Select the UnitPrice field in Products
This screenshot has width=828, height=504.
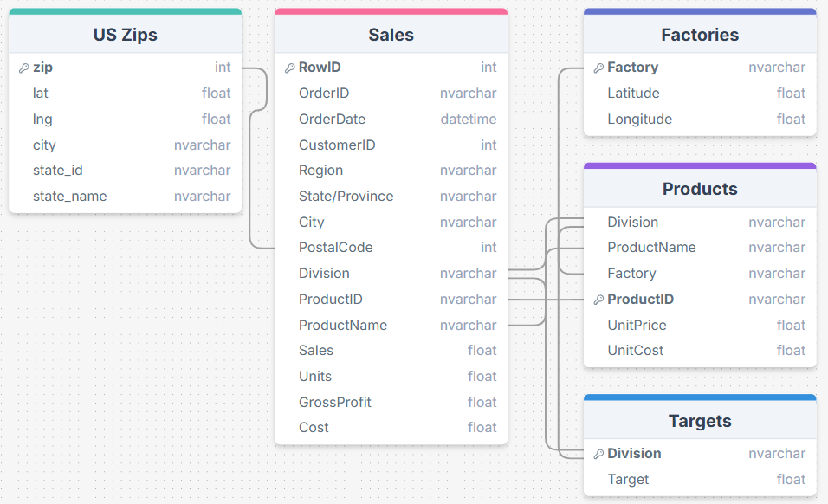(x=637, y=326)
